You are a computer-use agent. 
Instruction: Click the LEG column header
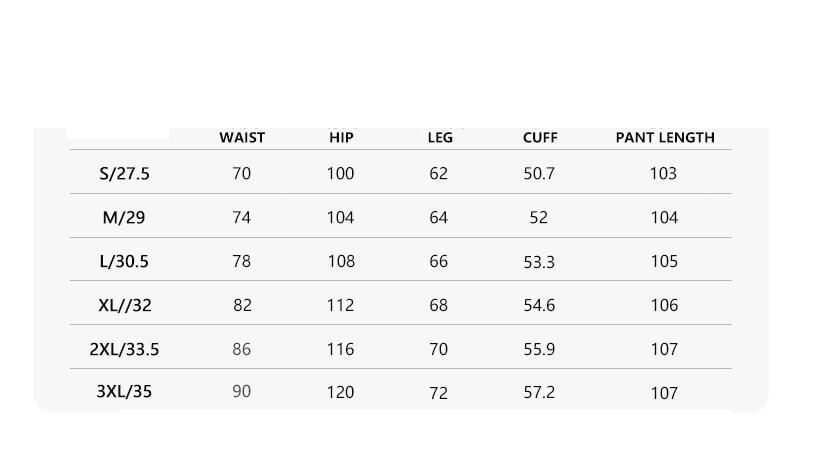point(440,138)
